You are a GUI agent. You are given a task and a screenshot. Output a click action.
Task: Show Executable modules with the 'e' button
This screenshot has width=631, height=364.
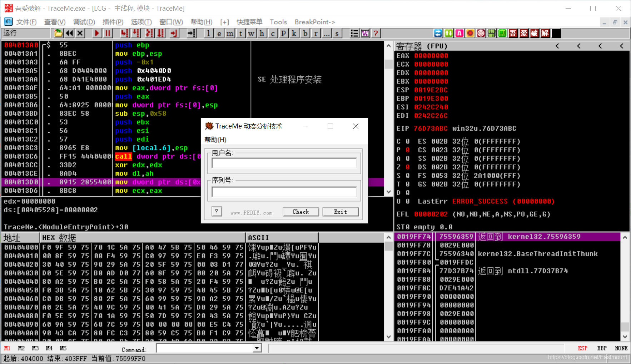coord(219,33)
